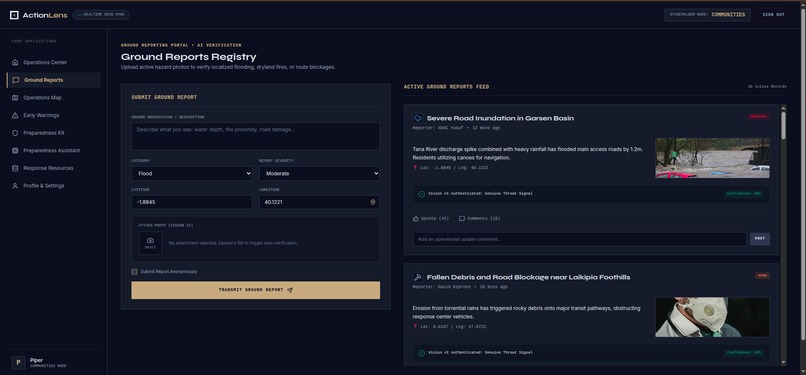Click the Ground Reports chat icon
Screen dimensions: 806x375
pyautogui.click(x=16, y=80)
